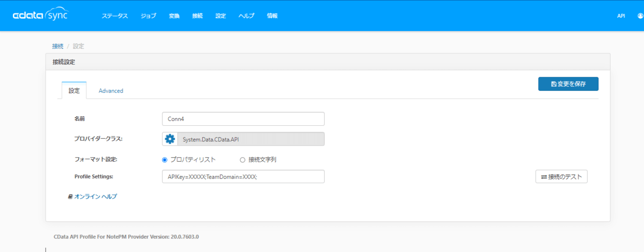Select the プロパティリスト radio button

point(165,160)
